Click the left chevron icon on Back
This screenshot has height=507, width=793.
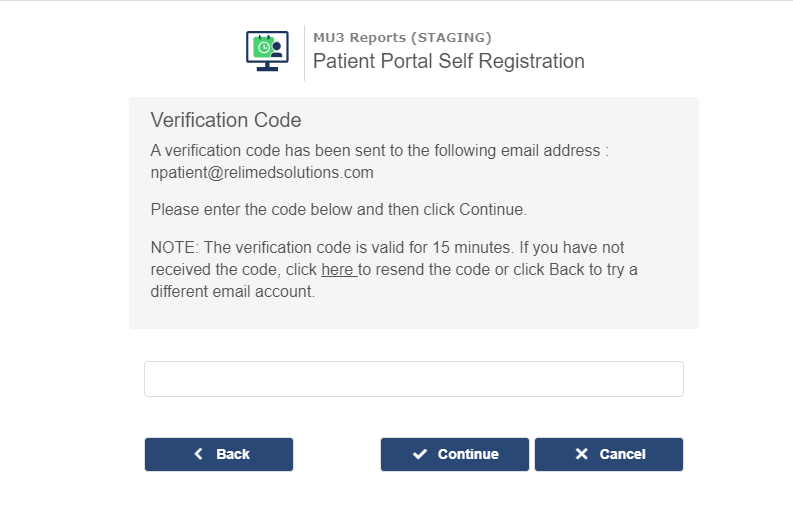(199, 454)
